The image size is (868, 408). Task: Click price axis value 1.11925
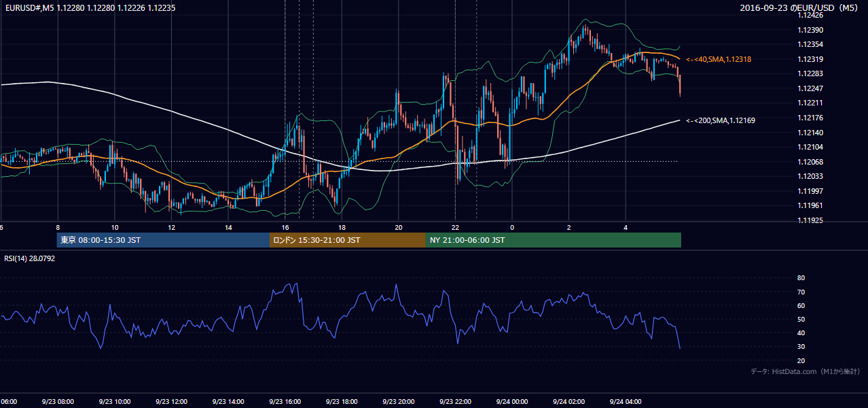tap(810, 220)
